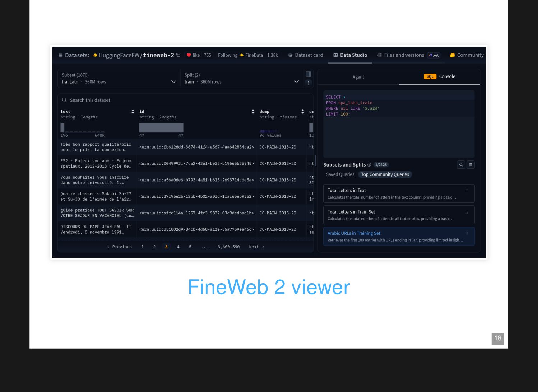Viewport: 538px width, 392px height.
Task: Go to previous page chevron
Action: click(108, 247)
